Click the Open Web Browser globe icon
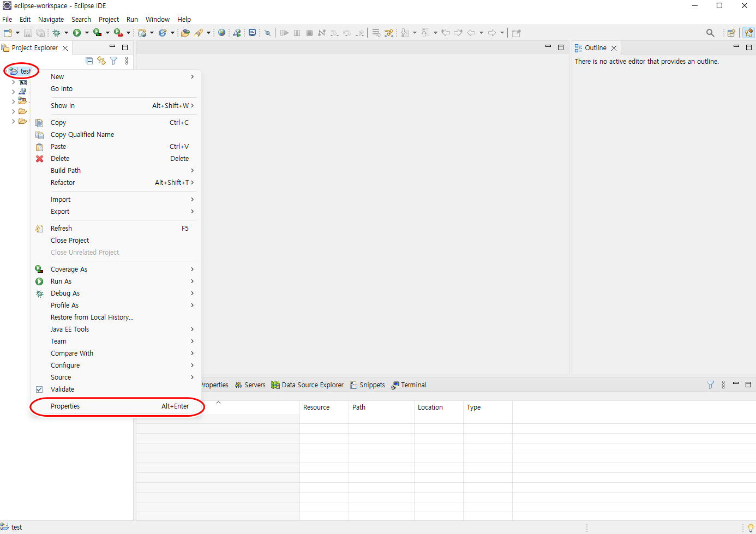The image size is (756, 534). (222, 33)
